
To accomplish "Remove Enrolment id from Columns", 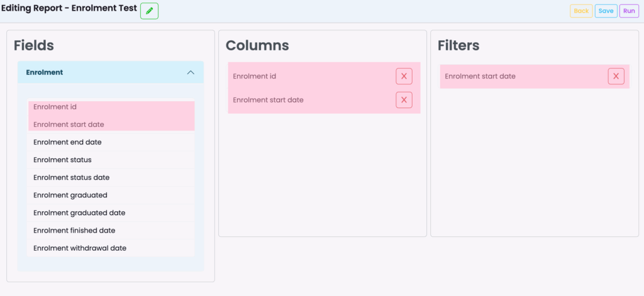I will [404, 77].
